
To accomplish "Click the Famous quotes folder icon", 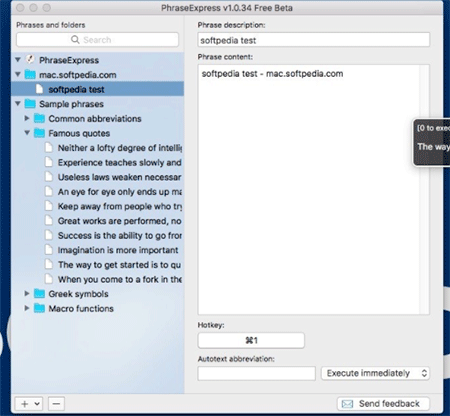I will click(39, 133).
